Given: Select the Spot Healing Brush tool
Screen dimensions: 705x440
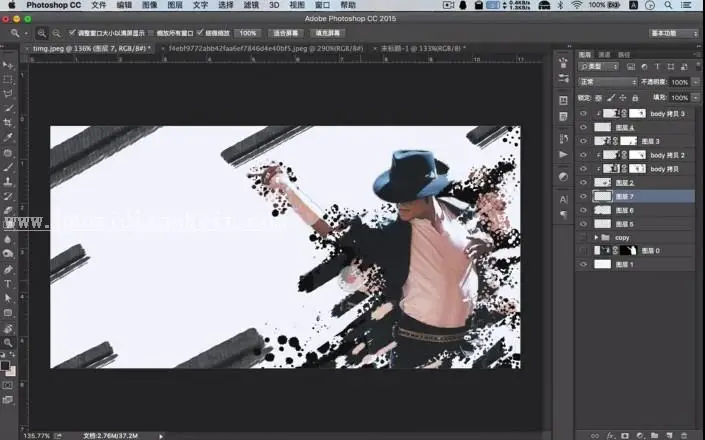Looking at the screenshot, I should (8, 153).
